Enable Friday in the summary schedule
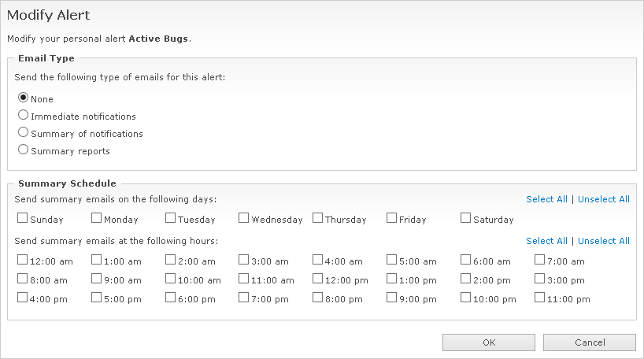The width and height of the screenshot is (644, 359). tap(392, 219)
